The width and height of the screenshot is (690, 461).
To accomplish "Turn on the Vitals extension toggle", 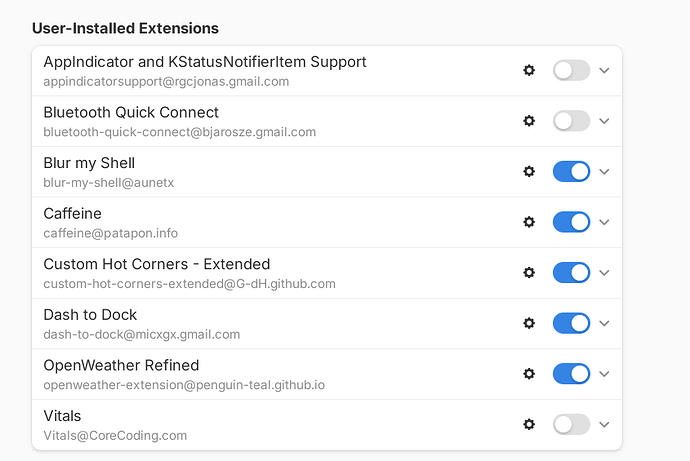I will pyautogui.click(x=571, y=424).
